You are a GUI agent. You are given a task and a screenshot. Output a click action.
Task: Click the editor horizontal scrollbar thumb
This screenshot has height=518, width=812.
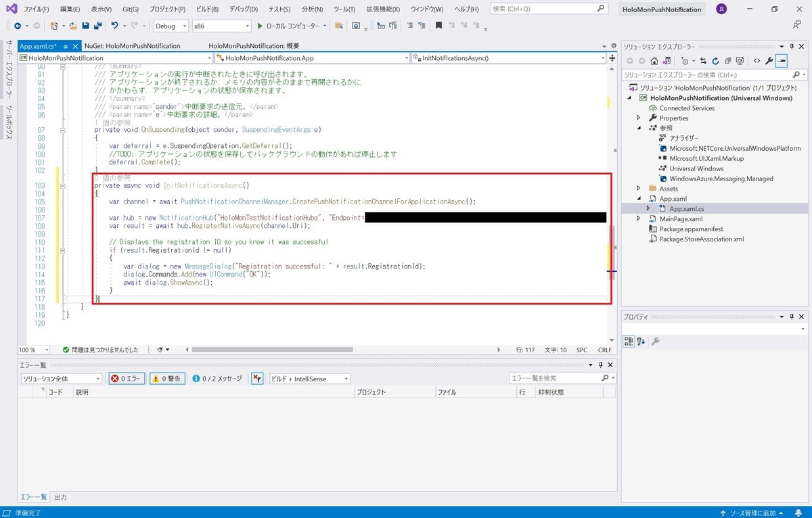[272, 350]
